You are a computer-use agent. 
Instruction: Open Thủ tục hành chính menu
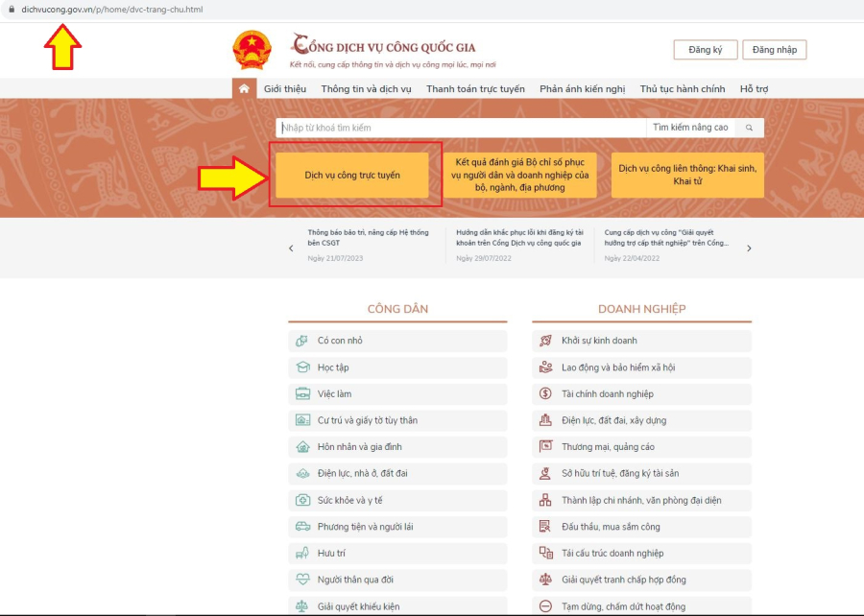(683, 88)
